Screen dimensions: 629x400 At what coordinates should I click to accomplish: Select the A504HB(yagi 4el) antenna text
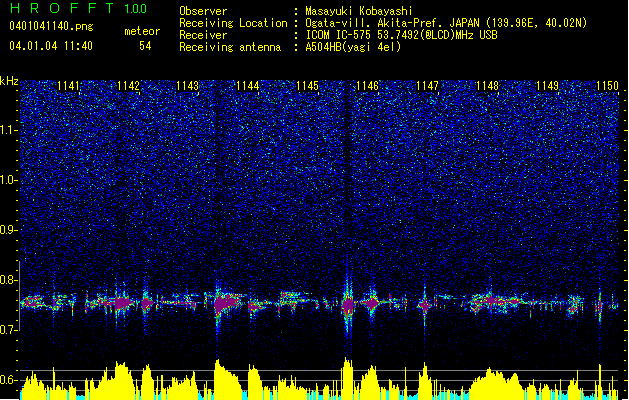353,47
